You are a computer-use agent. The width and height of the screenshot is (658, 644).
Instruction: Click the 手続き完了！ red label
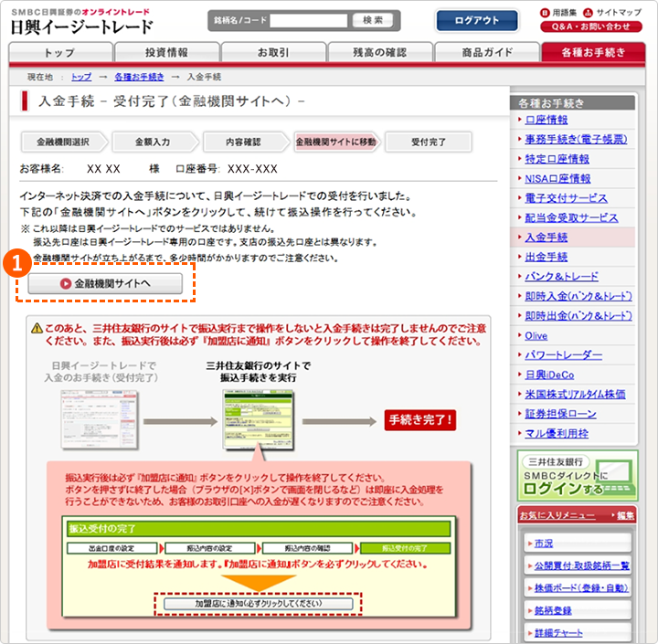[x=420, y=420]
